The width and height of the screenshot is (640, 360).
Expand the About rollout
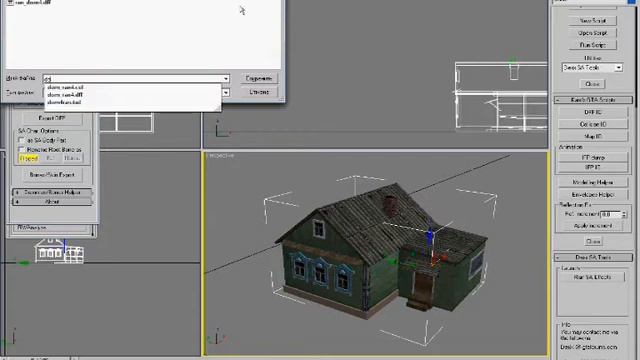tap(52, 202)
